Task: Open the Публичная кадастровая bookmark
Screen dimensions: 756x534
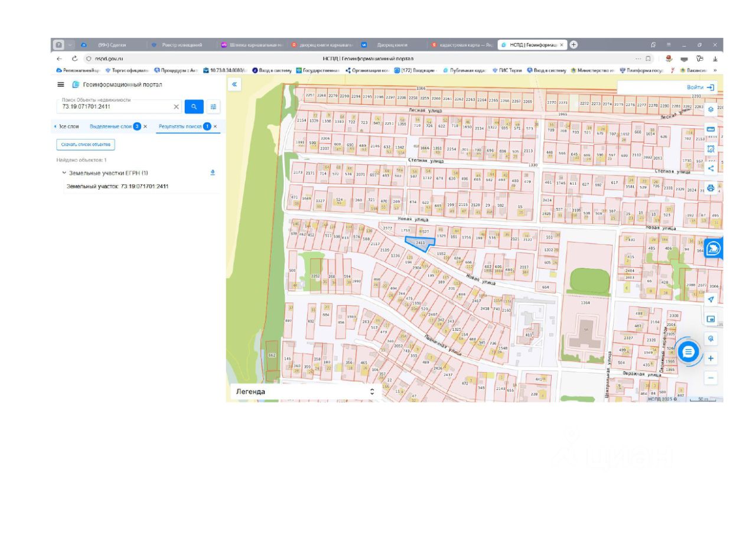Action: point(464,70)
